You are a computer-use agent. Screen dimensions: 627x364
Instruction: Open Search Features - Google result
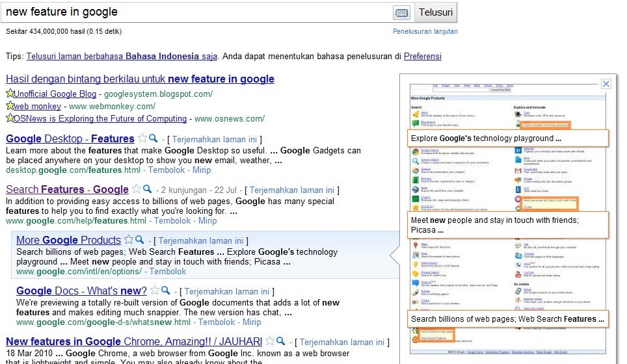coord(67,189)
